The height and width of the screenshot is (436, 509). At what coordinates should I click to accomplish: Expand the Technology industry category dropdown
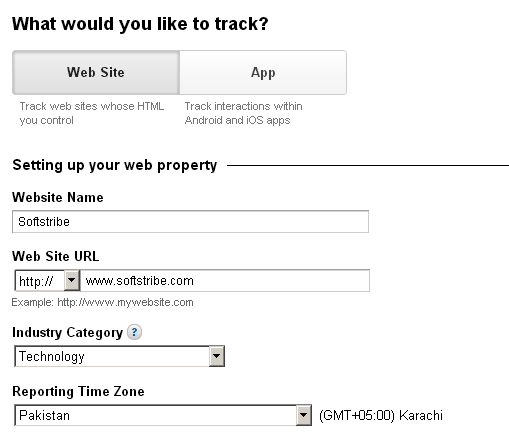(x=217, y=356)
